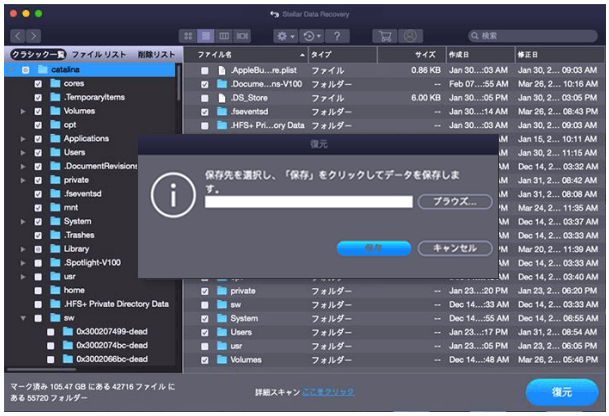Select catalina root in tree
The height and width of the screenshot is (416, 609).
(90, 70)
